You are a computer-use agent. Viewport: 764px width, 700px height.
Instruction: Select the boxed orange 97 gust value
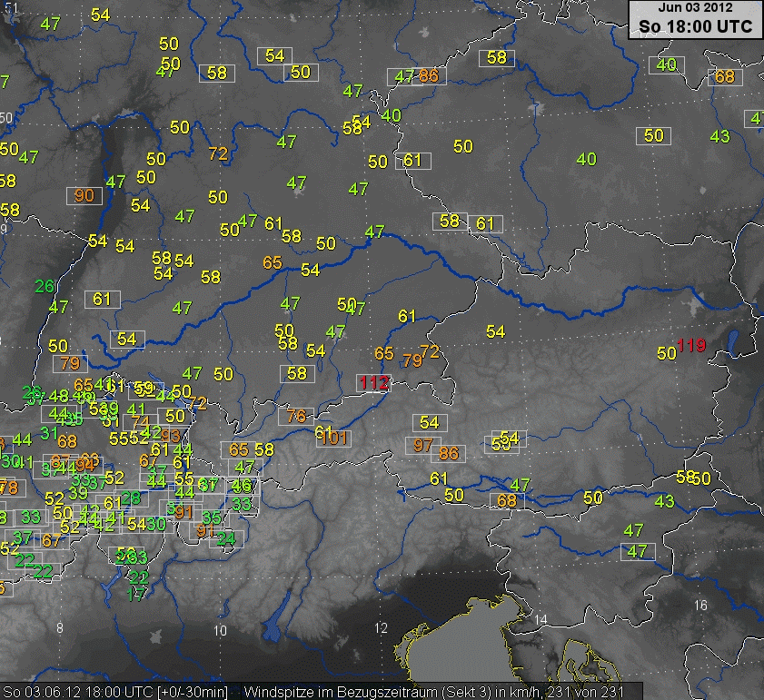coord(423,445)
